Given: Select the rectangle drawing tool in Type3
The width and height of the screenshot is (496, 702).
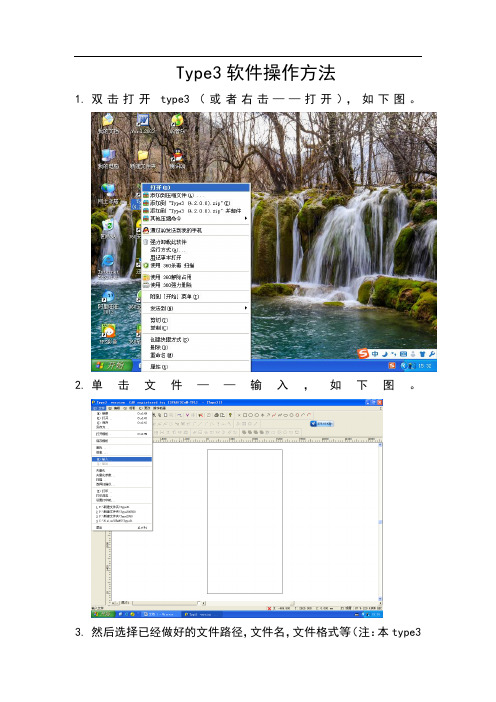Looking at the screenshot, I should pyautogui.click(x=245, y=415).
